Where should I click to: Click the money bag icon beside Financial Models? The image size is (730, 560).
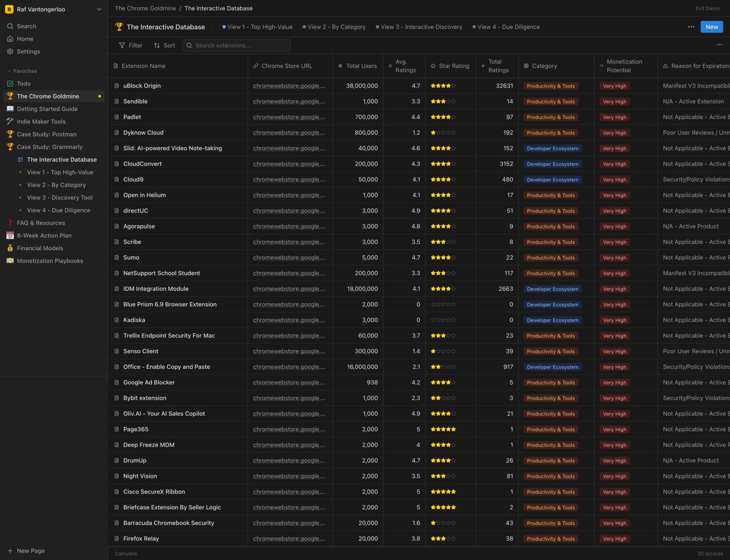[10, 248]
